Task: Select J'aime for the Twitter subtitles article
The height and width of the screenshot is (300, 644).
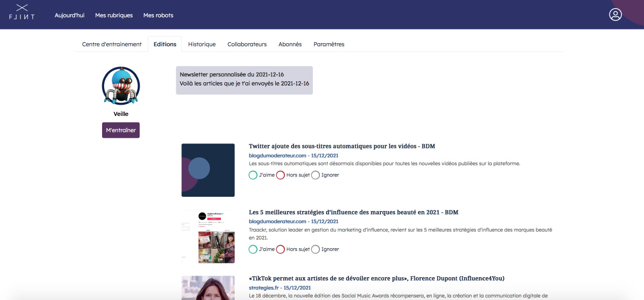Action: click(253, 175)
